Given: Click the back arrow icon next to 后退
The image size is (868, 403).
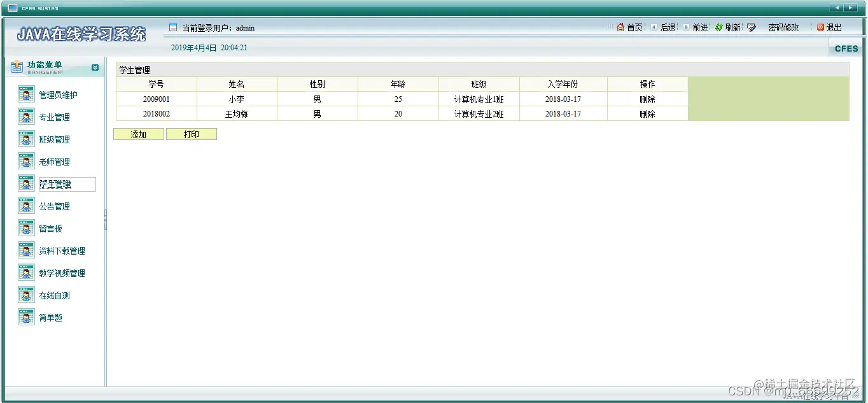Looking at the screenshot, I should (x=654, y=27).
